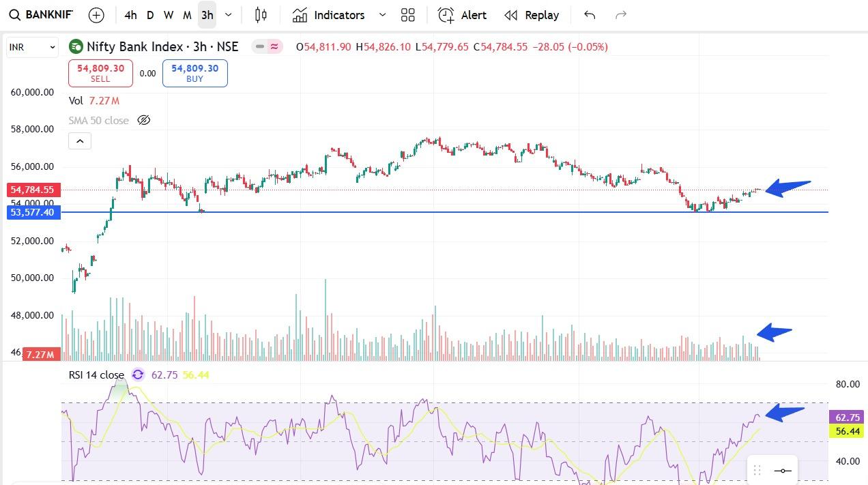868x485 pixels.
Task: Open the Indicators dialog
Action: click(328, 15)
